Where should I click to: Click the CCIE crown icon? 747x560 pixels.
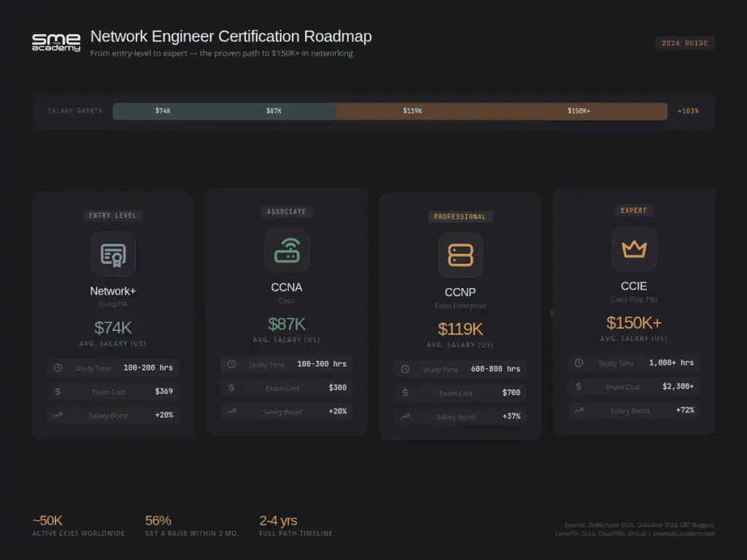(x=634, y=249)
